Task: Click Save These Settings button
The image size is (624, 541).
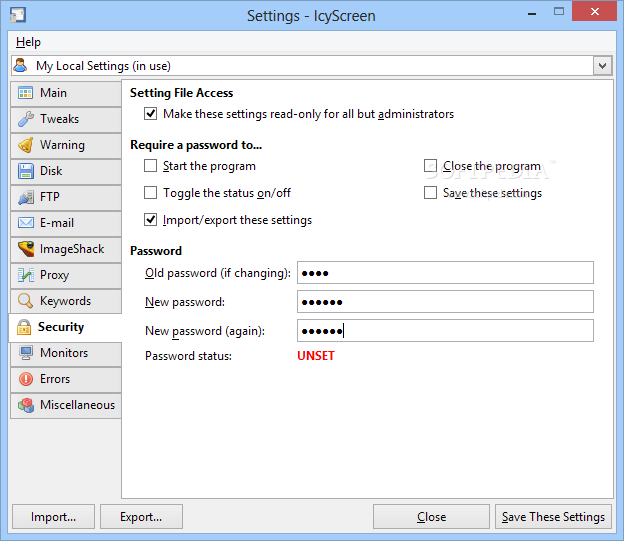Action: [553, 516]
